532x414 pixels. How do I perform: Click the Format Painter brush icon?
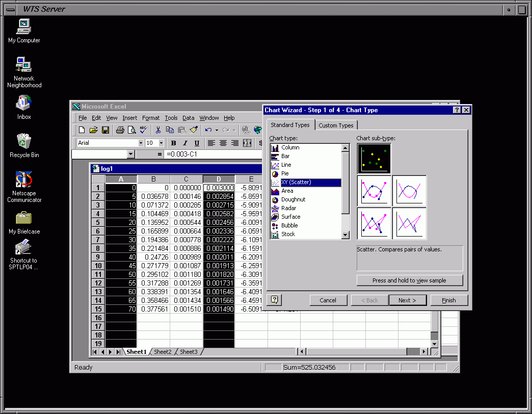[194, 130]
